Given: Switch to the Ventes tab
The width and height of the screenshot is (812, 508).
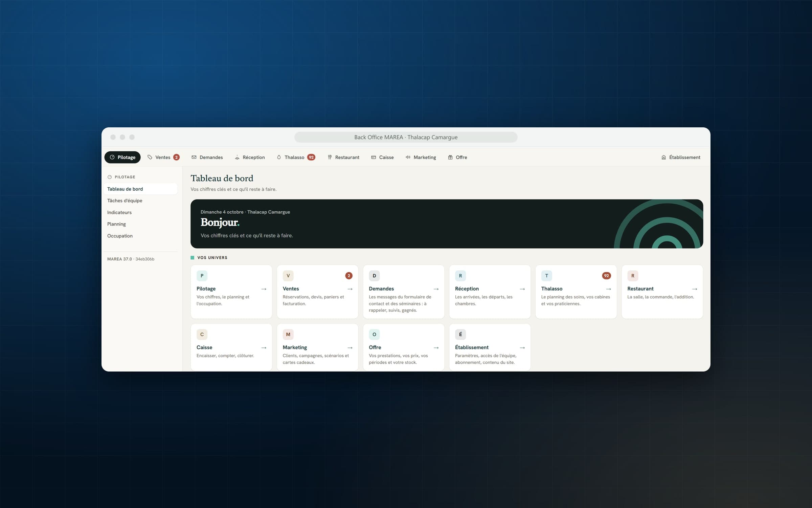Looking at the screenshot, I should pyautogui.click(x=163, y=157).
